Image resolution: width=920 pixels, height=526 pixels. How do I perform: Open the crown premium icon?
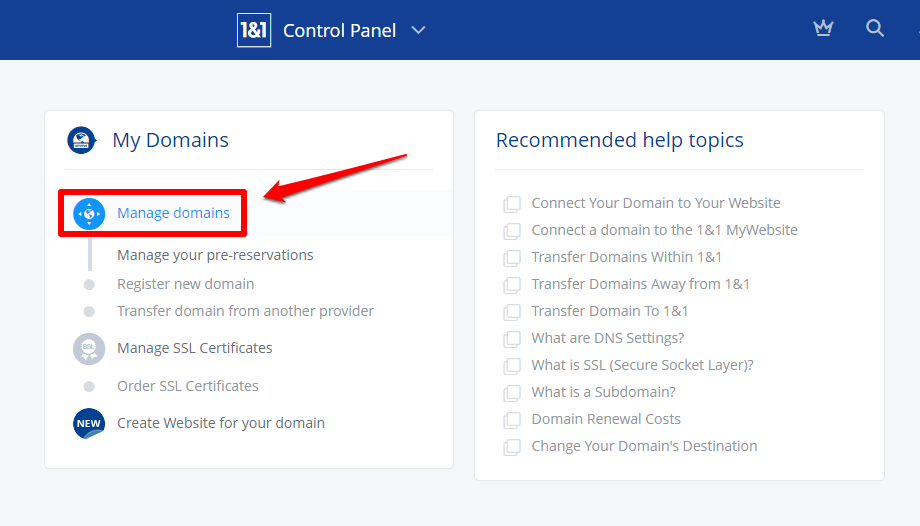[x=823, y=28]
